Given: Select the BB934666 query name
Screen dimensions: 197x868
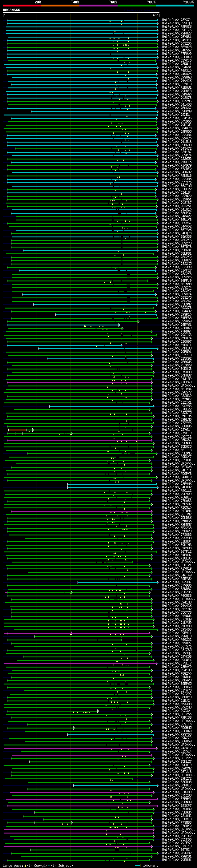Looking at the screenshot, I should click(11, 10).
